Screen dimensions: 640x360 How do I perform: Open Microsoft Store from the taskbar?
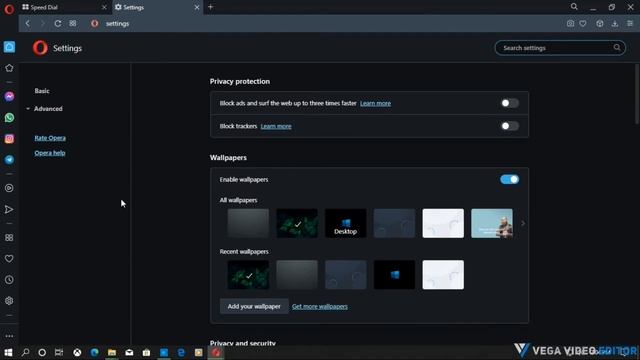(x=146, y=353)
